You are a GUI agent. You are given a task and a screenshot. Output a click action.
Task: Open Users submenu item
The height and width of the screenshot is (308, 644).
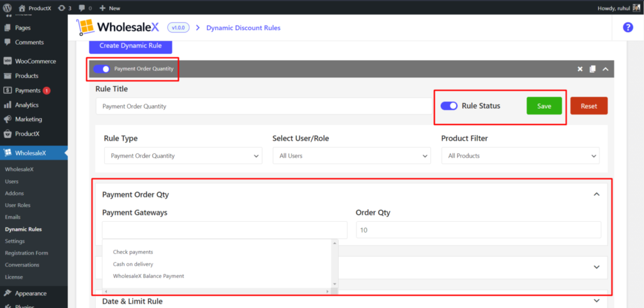11,181
